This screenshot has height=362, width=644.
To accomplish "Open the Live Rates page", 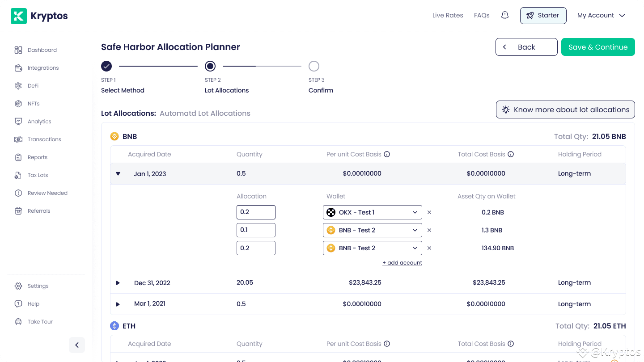I will coord(448,15).
